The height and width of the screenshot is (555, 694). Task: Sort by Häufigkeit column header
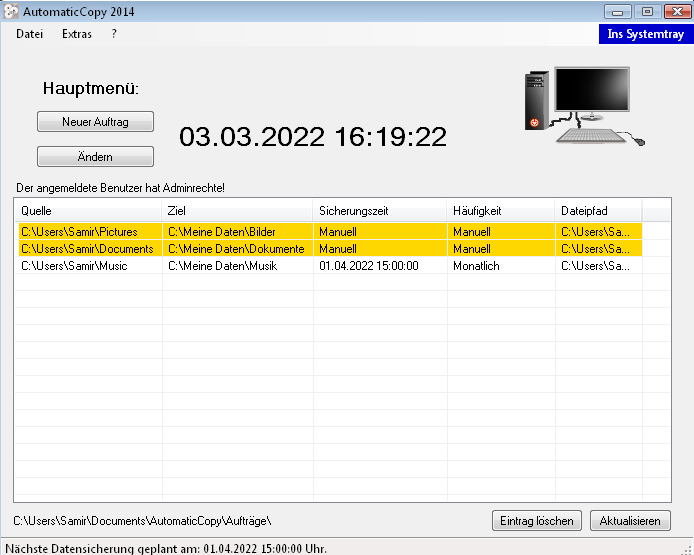point(501,211)
